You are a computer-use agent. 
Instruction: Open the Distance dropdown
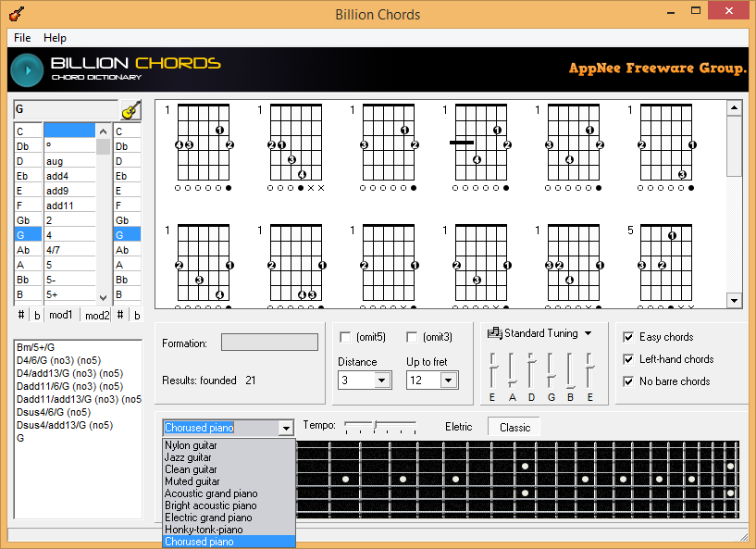tap(381, 381)
